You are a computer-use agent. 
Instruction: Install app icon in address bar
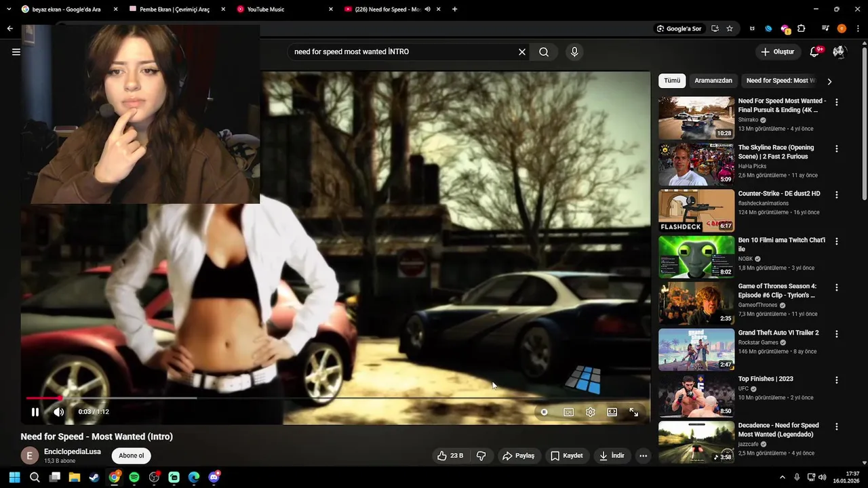pyautogui.click(x=715, y=28)
